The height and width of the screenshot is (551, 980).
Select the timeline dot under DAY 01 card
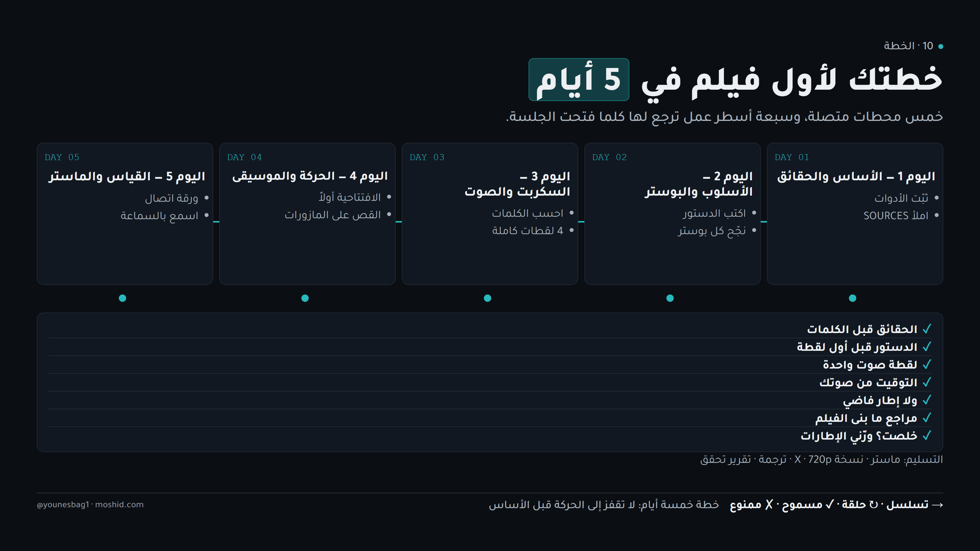pos(853,298)
